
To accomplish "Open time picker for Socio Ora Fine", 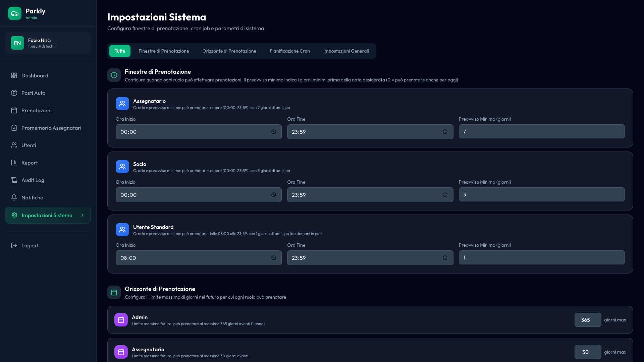I will [445, 195].
